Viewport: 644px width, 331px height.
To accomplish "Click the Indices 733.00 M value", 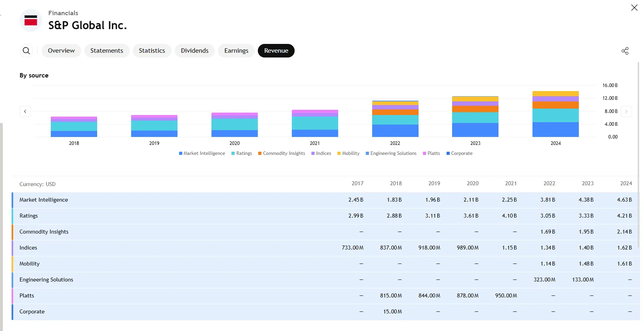I will [353, 248].
